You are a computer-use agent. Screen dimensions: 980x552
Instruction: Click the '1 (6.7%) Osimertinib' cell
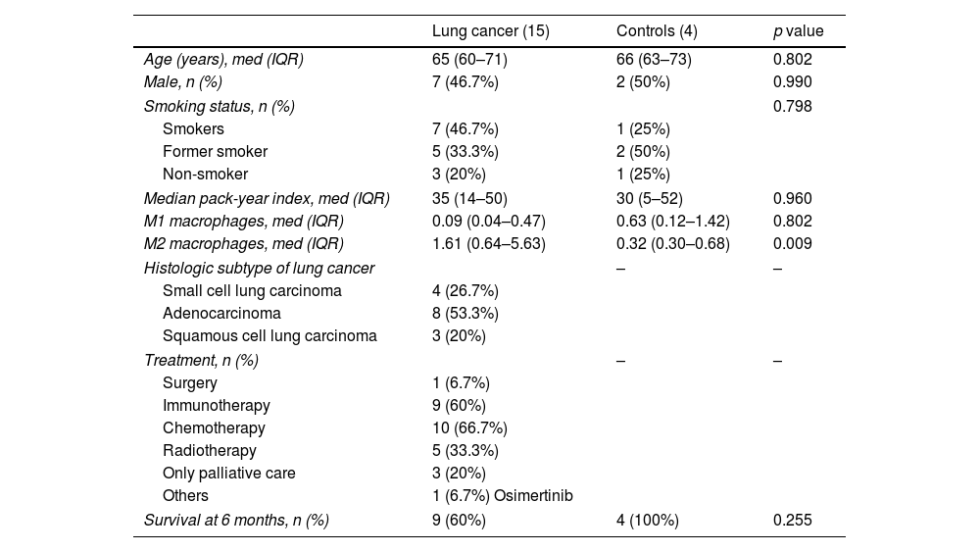495,495
